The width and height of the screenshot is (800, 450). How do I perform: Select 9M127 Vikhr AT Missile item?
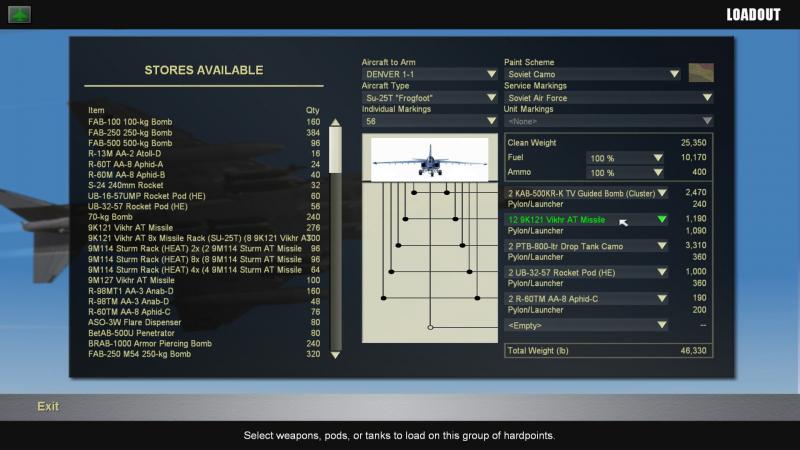pyautogui.click(x=204, y=280)
